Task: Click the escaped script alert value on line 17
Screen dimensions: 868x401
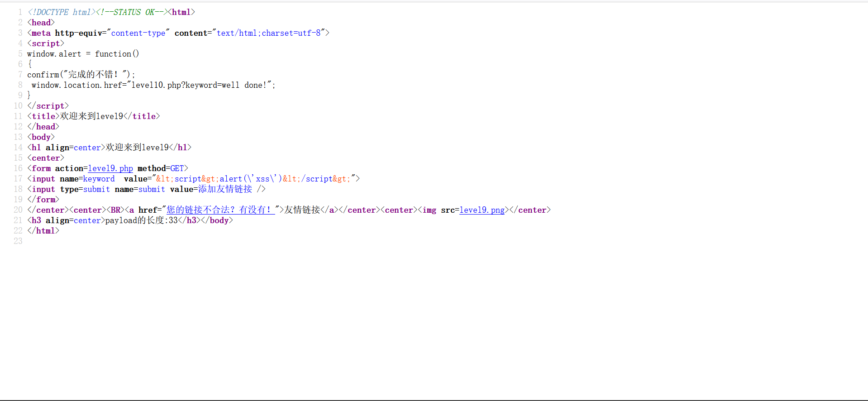Action: point(253,179)
